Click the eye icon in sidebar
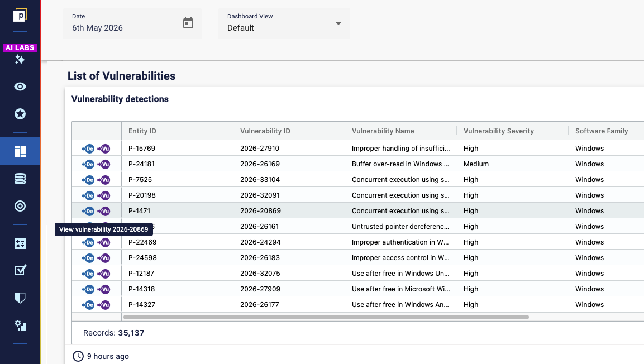This screenshot has height=364, width=644. [x=20, y=87]
